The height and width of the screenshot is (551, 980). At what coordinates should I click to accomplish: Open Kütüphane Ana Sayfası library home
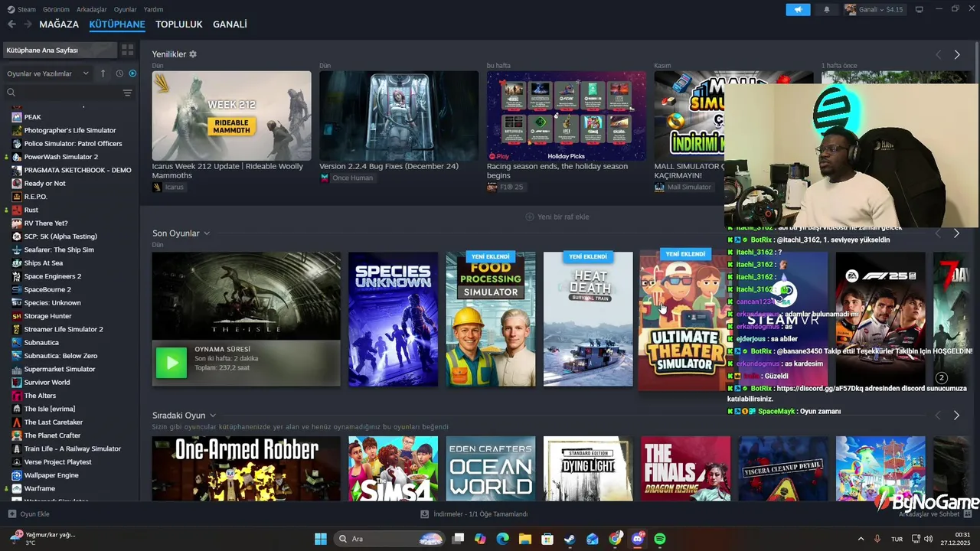[x=60, y=50]
